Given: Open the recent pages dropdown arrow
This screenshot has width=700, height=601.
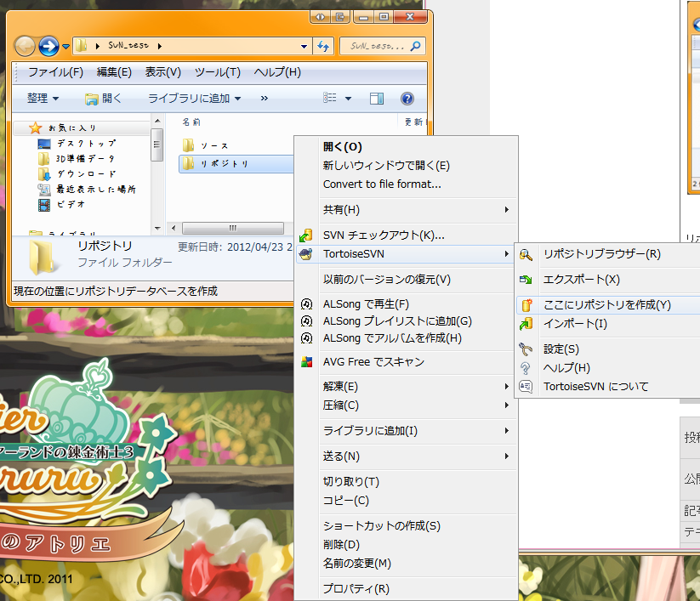Looking at the screenshot, I should coord(65,47).
